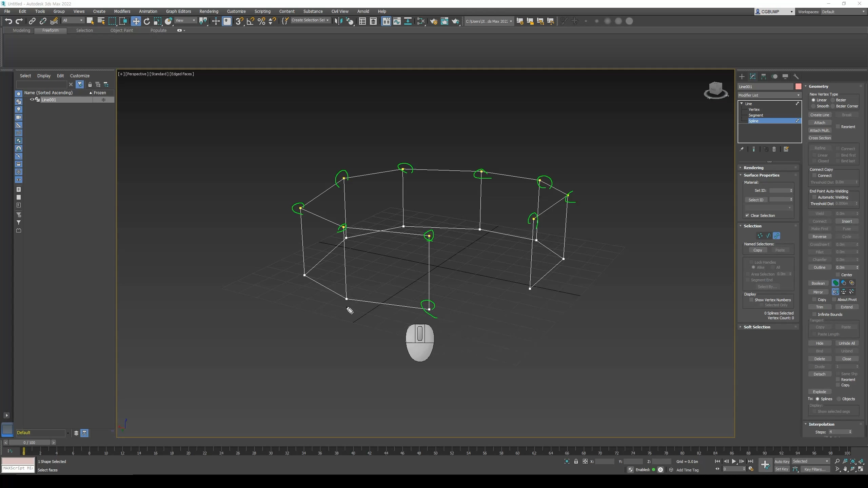The image size is (868, 488).
Task: Expand the Rendering rollout
Action: point(753,168)
